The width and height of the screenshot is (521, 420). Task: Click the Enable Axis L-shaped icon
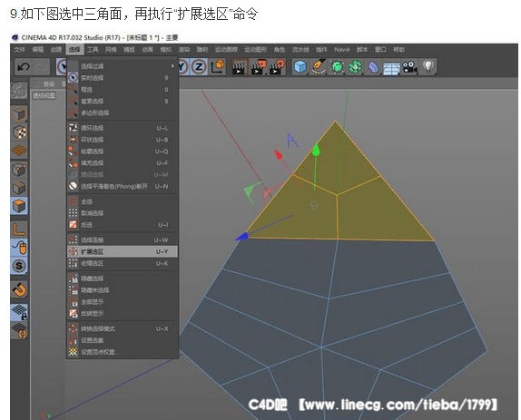pyautogui.click(x=19, y=230)
